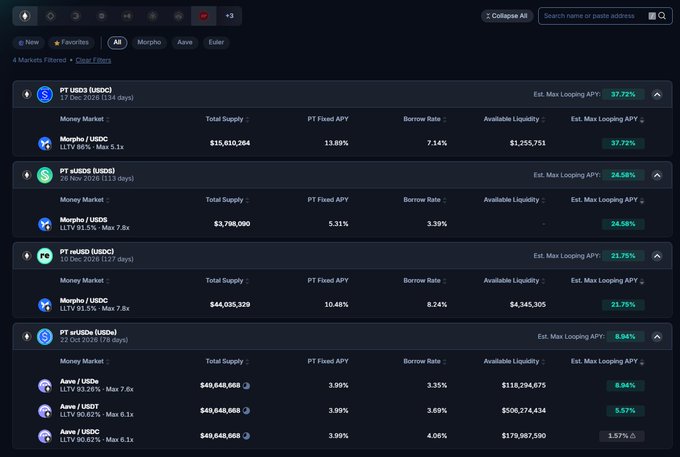Screen dimensions: 680x457
Task: Click the 37.72% looping APY in Morpho row
Action: (x=623, y=143)
